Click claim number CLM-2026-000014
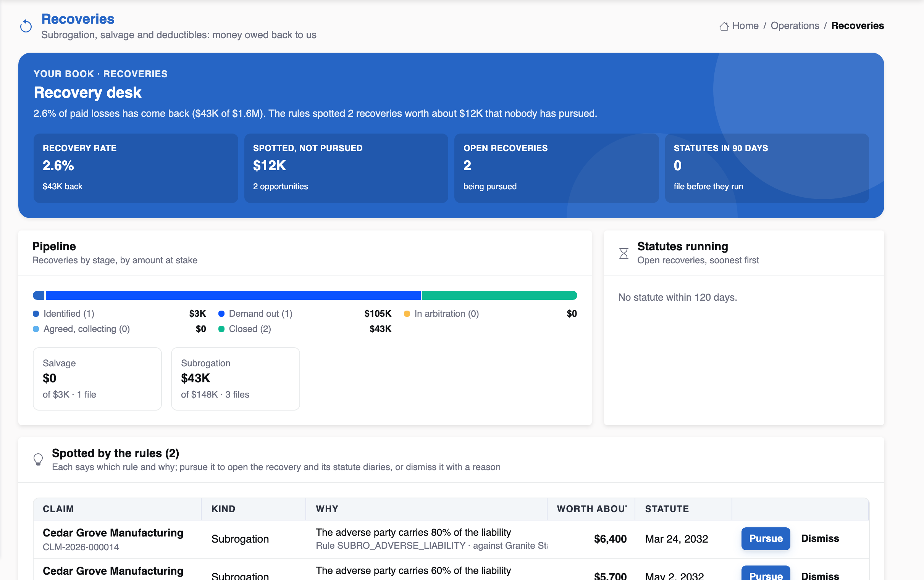The height and width of the screenshot is (580, 924). [81, 547]
